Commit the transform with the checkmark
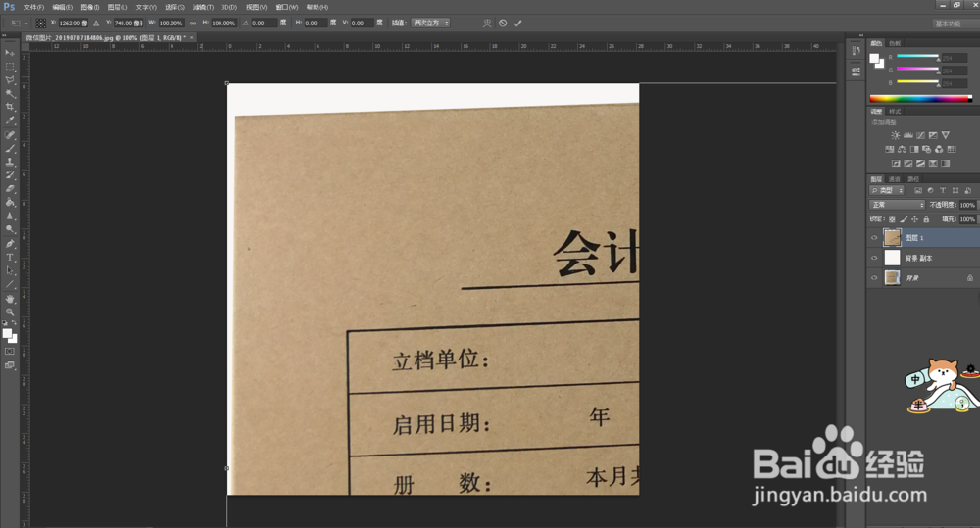The width and height of the screenshot is (980, 528). click(x=517, y=24)
